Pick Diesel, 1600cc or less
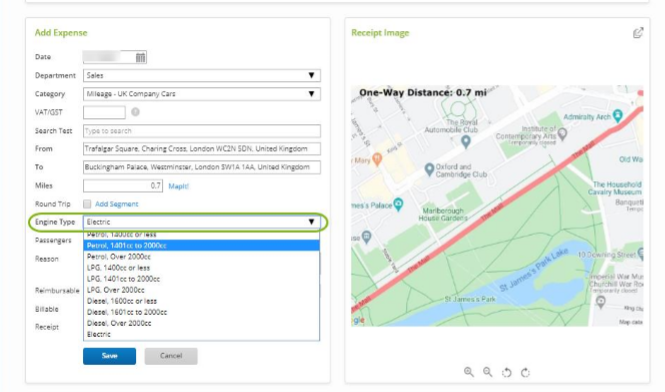This screenshot has height=392, width=665. (x=201, y=301)
